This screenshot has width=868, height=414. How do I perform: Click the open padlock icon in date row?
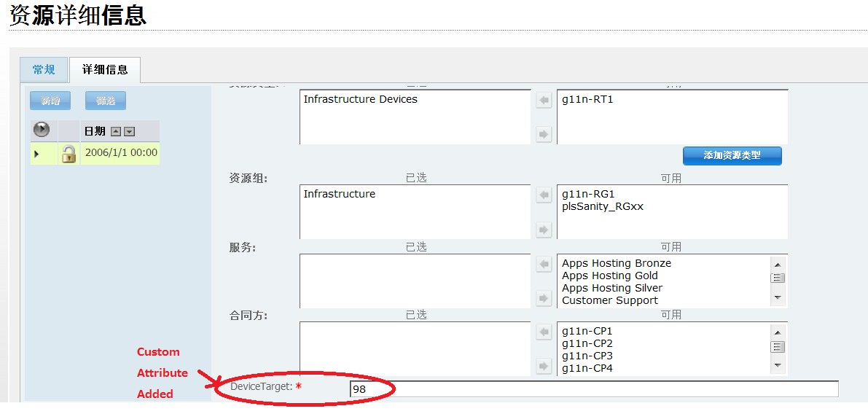pyautogui.click(x=69, y=153)
